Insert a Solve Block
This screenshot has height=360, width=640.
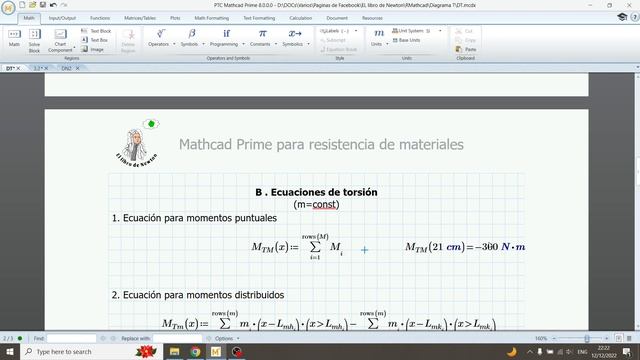click(x=35, y=41)
